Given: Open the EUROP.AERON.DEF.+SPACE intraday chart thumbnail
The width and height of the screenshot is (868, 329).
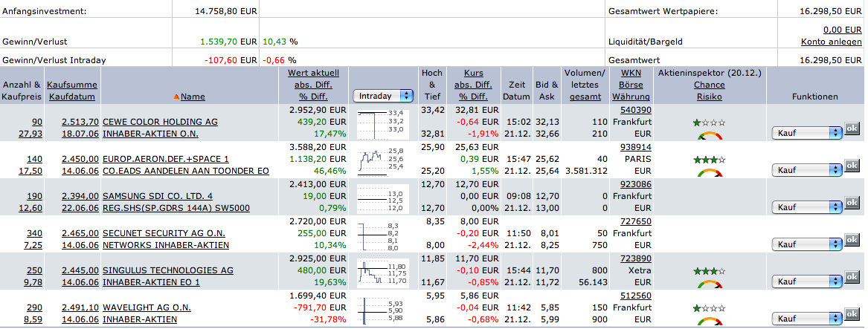Looking at the screenshot, I should click(x=382, y=160).
